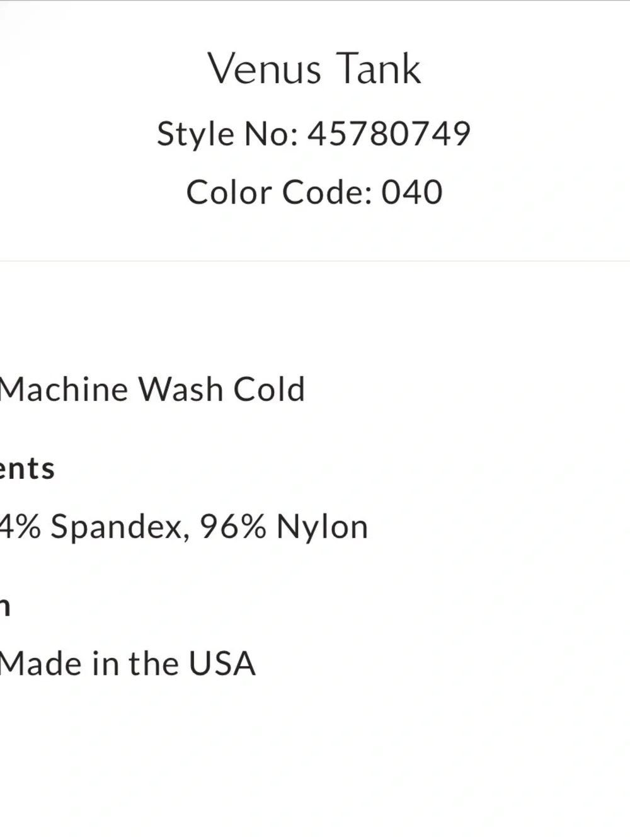The image size is (630, 840).
Task: Click the 96% Nylon portion
Action: pos(284,526)
